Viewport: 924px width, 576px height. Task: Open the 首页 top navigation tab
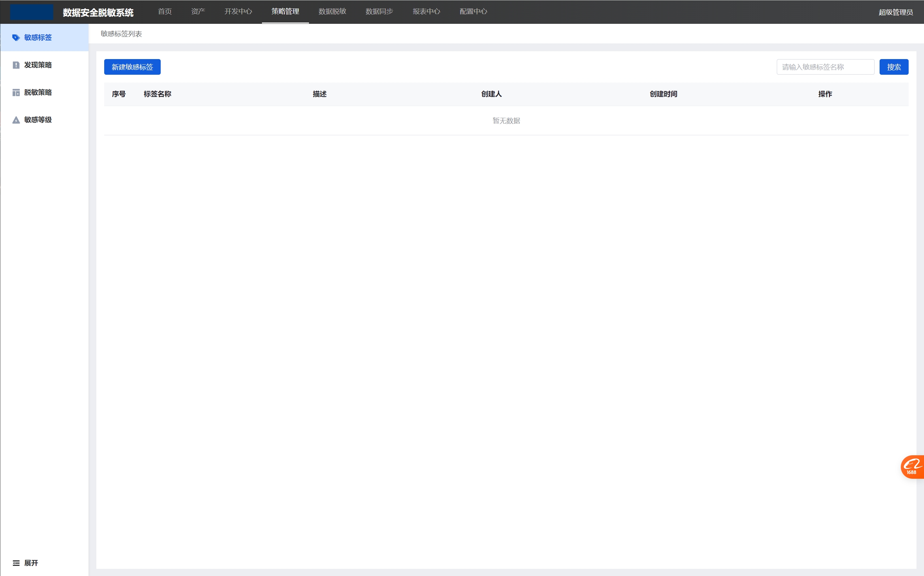165,11
